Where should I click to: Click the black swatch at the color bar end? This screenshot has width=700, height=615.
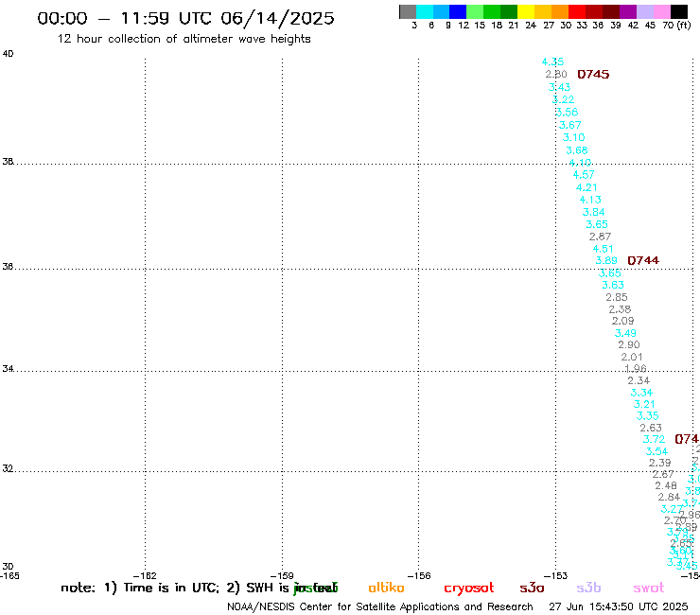click(x=678, y=11)
